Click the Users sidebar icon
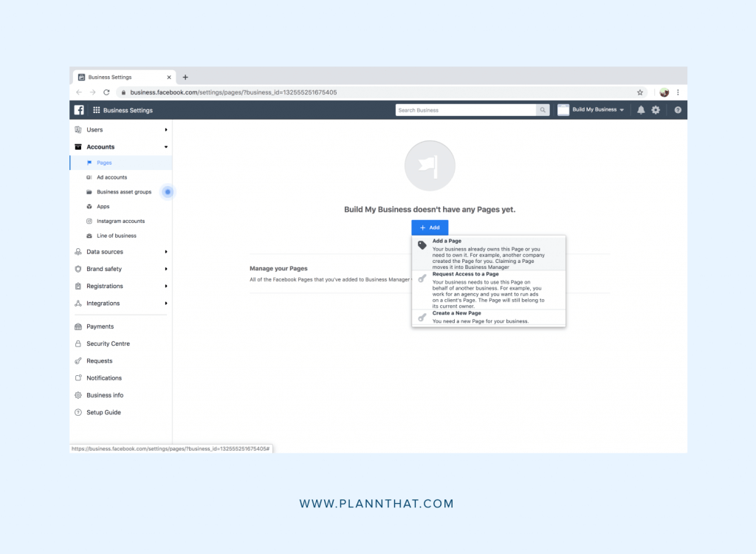756x554 pixels. click(x=78, y=129)
